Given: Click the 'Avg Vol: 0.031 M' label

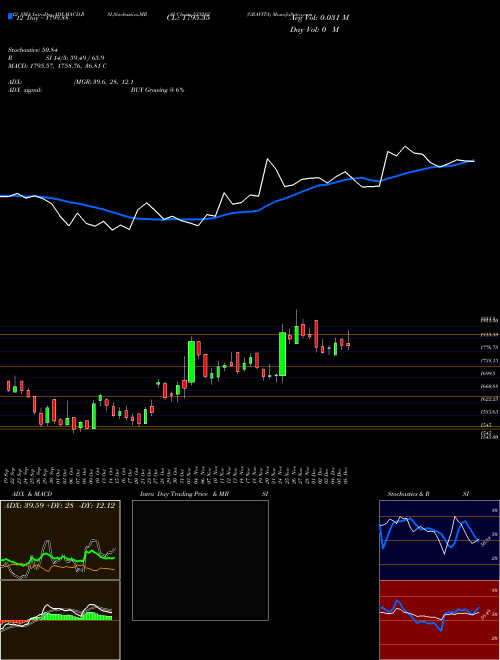Looking at the screenshot, I should click(x=319, y=17).
